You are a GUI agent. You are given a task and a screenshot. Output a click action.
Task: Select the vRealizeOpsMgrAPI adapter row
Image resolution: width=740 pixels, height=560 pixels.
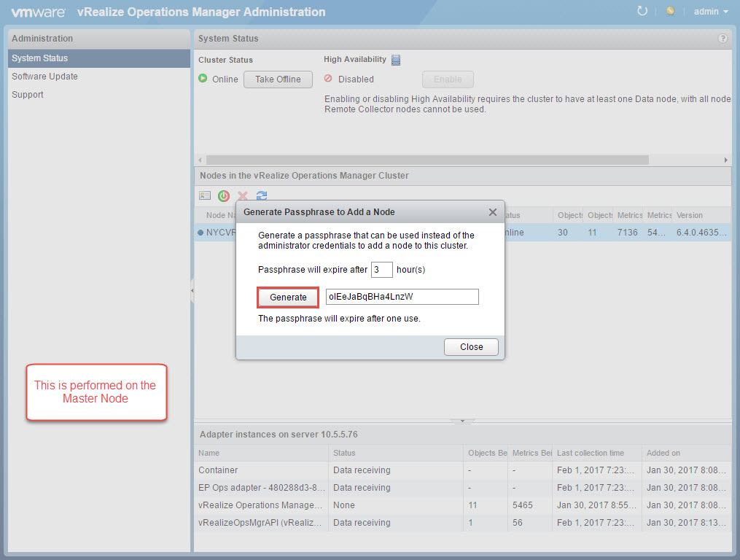[463, 523]
